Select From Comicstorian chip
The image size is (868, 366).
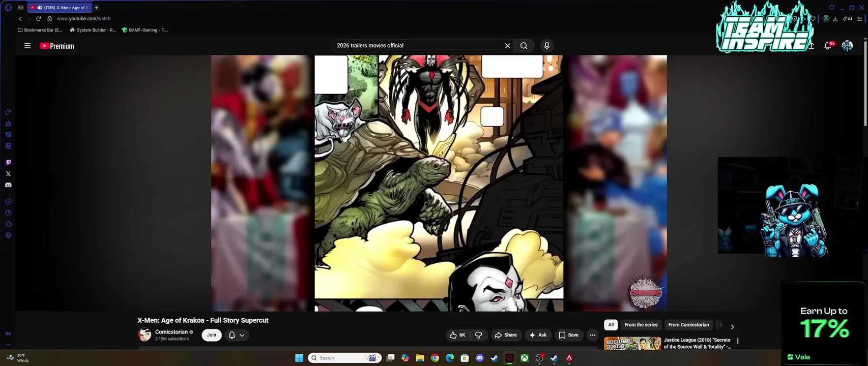coord(688,325)
